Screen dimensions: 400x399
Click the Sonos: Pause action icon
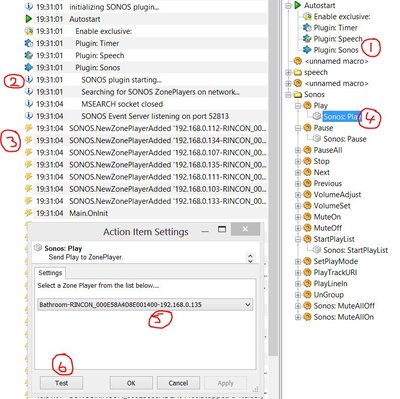[317, 139]
